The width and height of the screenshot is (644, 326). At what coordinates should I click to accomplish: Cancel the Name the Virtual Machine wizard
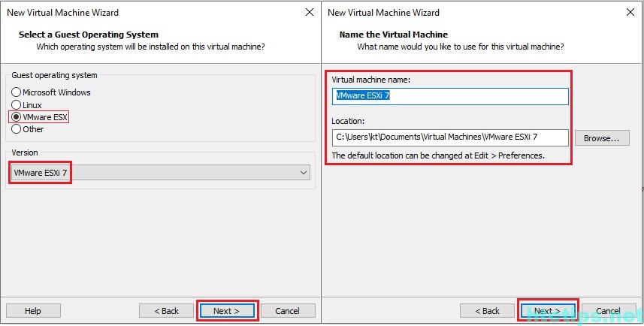coord(608,311)
